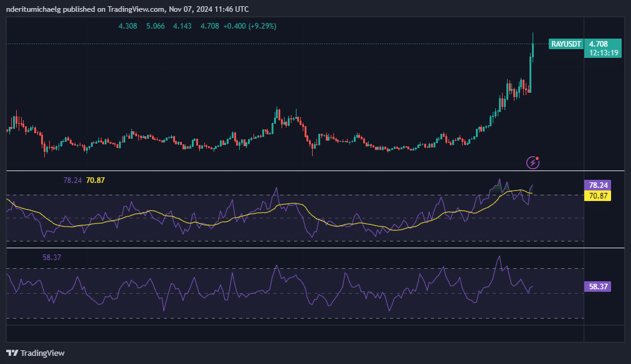The width and height of the screenshot is (631, 364).
Task: Click the purple 58.37 axis badge
Action: (598, 287)
